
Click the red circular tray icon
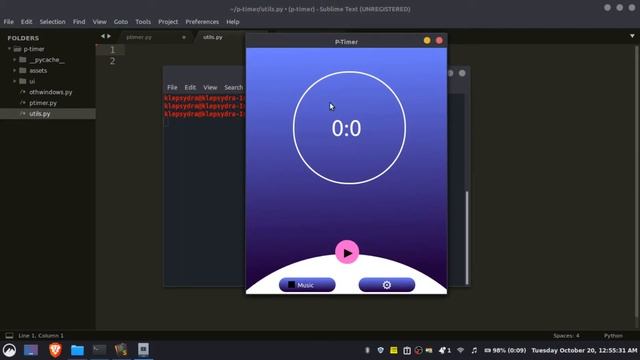[x=418, y=350]
